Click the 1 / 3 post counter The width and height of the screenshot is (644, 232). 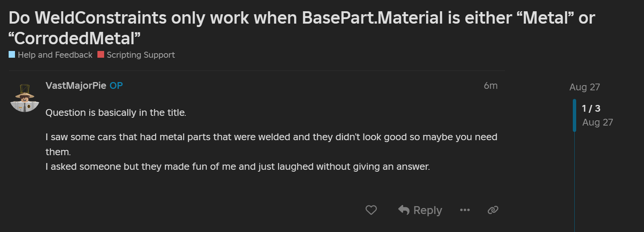[591, 108]
